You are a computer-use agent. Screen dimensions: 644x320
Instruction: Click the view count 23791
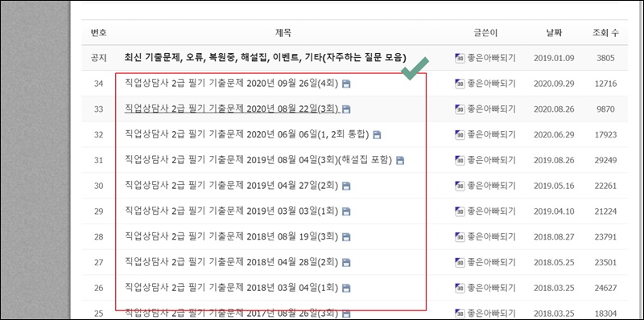pos(605,236)
